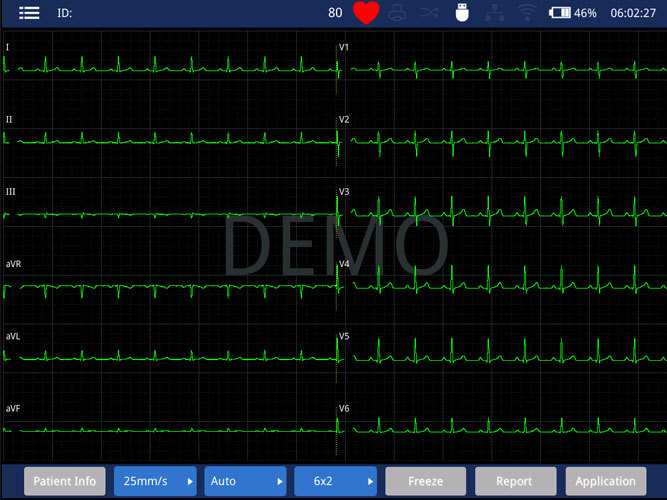Click the battery level icon
This screenshot has height=500, width=667.
pyautogui.click(x=559, y=13)
